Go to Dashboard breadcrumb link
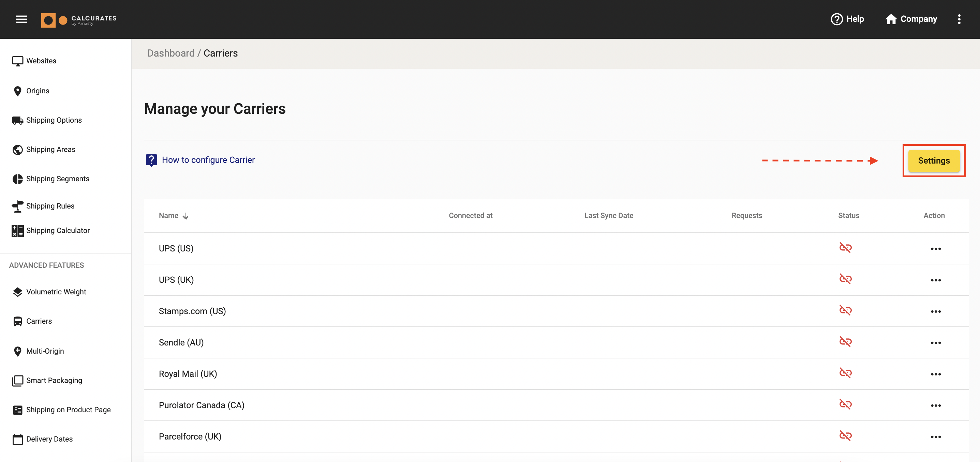The width and height of the screenshot is (980, 462). 171,53
